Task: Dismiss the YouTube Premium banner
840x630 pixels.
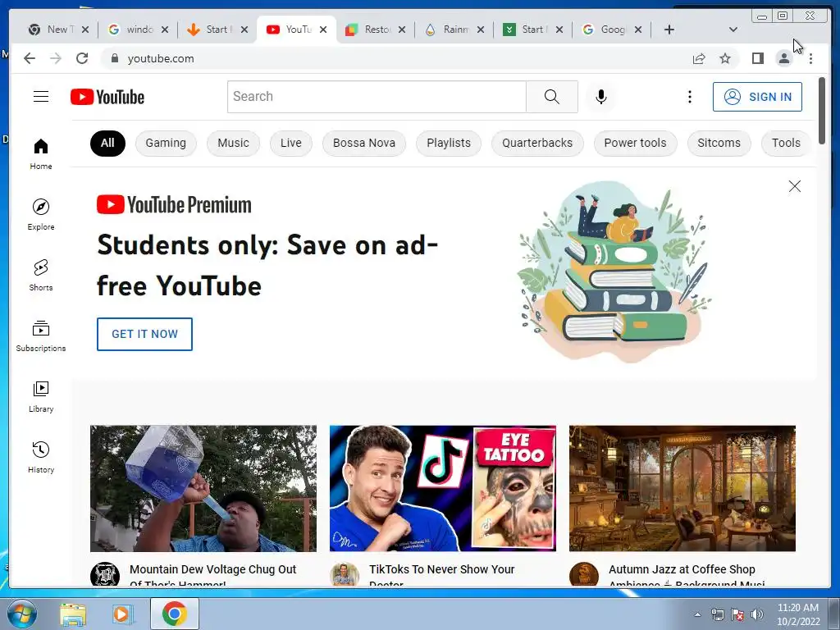Action: tap(794, 186)
